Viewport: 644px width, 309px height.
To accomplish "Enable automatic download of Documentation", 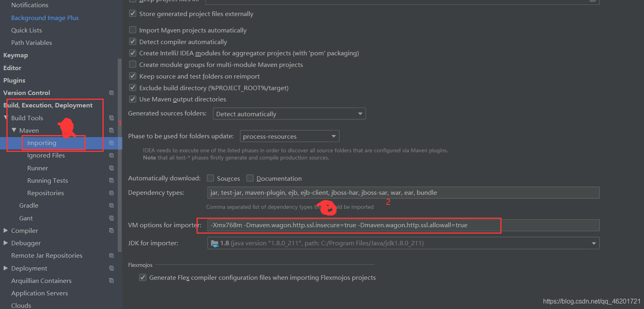I will pos(250,178).
